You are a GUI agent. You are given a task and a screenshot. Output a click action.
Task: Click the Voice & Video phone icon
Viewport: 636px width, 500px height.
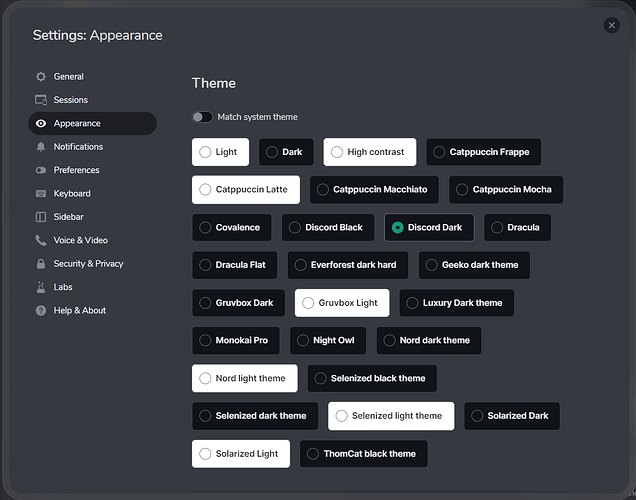click(x=41, y=240)
